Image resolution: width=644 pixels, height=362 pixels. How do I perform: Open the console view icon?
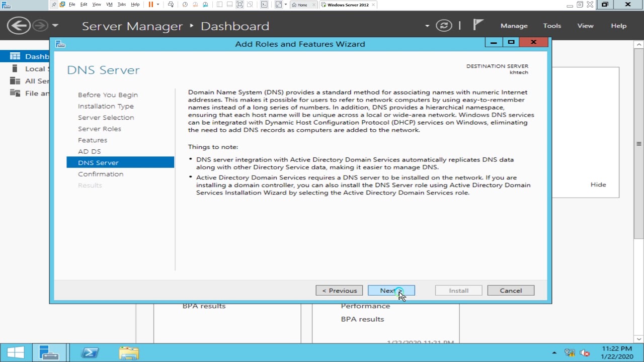[264, 5]
